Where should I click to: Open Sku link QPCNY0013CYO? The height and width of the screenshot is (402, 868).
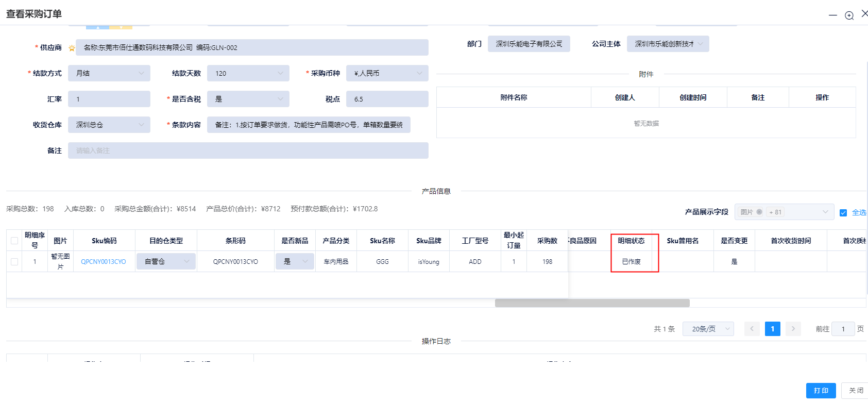click(104, 262)
